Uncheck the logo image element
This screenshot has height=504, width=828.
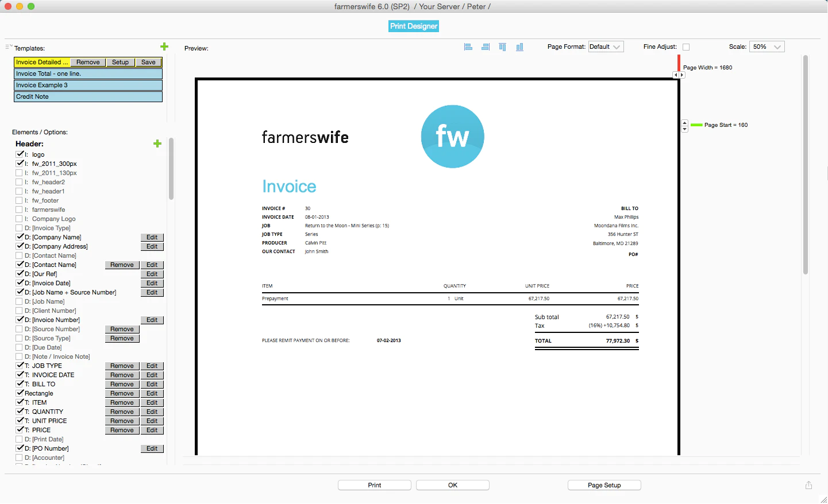coord(20,154)
